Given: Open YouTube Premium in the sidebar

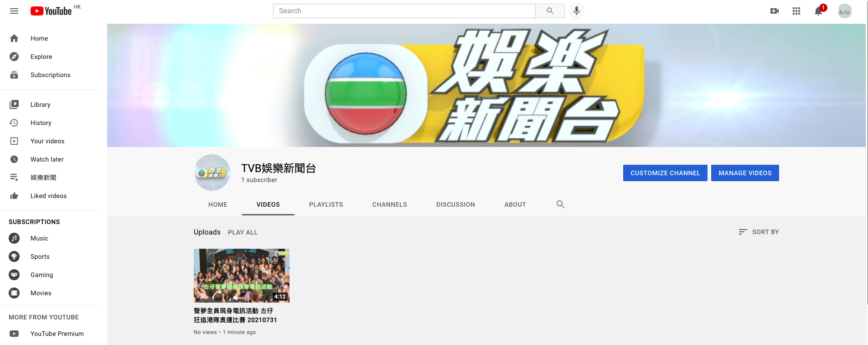Looking at the screenshot, I should [57, 334].
